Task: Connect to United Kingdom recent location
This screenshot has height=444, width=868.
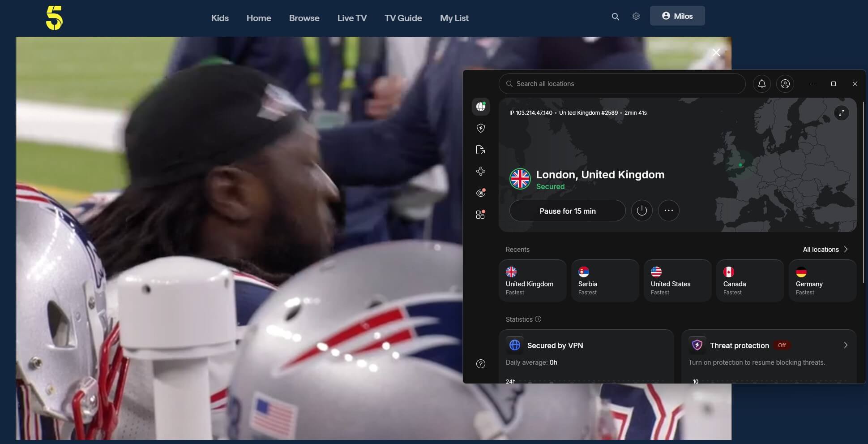Action: pos(533,281)
